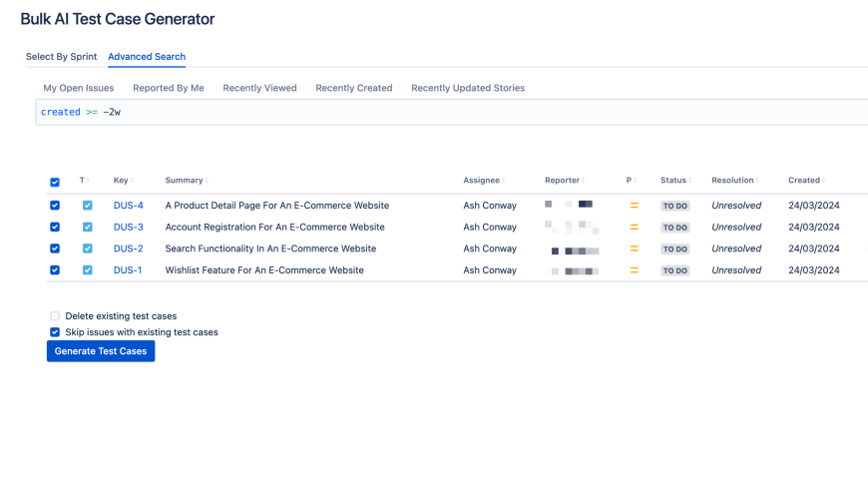Sort table by Summary column header
The image size is (868, 494).
(187, 180)
